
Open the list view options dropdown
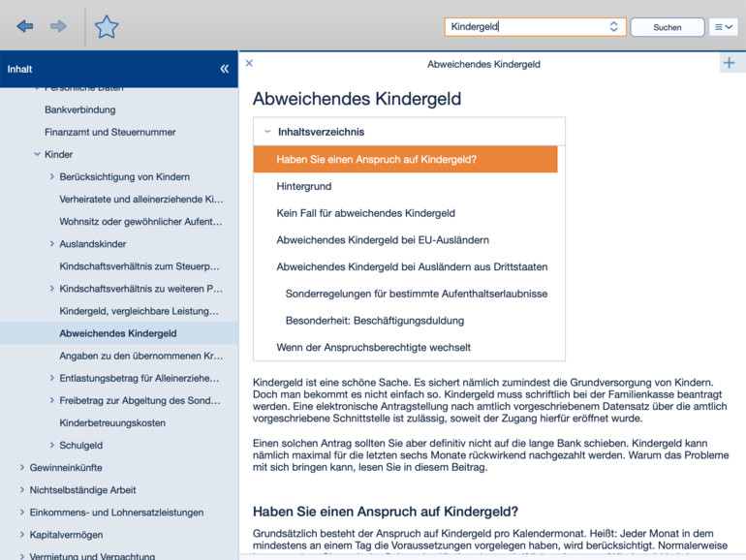[723, 27]
